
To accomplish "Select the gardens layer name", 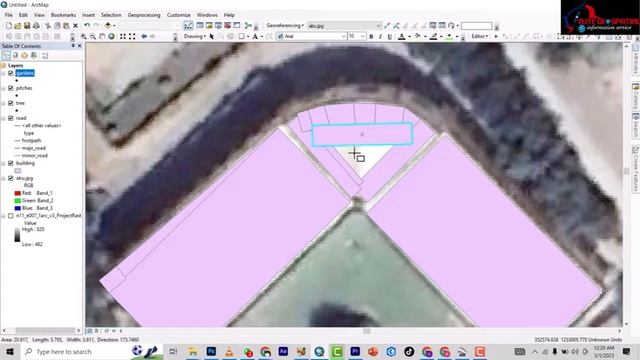I will [x=25, y=73].
